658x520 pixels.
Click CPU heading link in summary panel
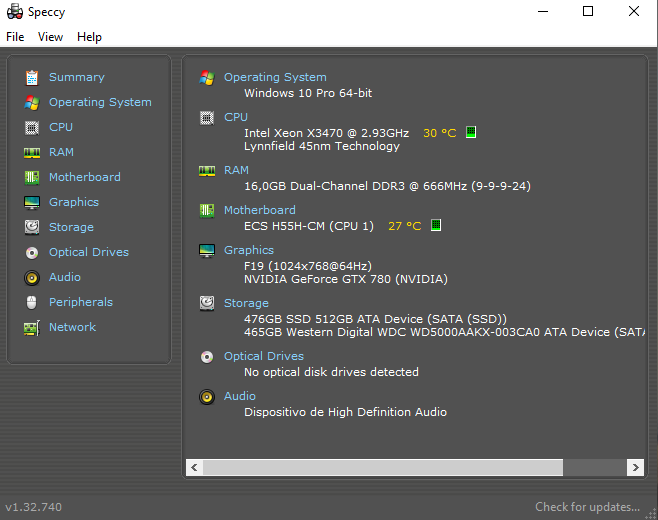point(236,117)
